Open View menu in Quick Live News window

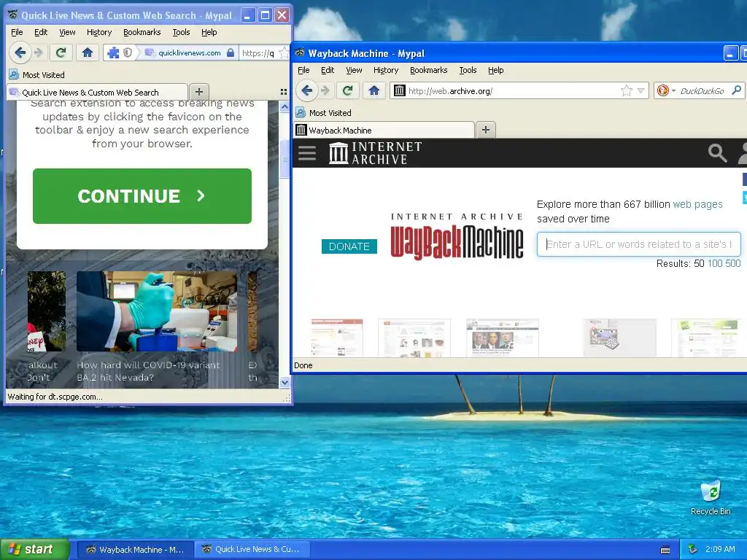[67, 32]
